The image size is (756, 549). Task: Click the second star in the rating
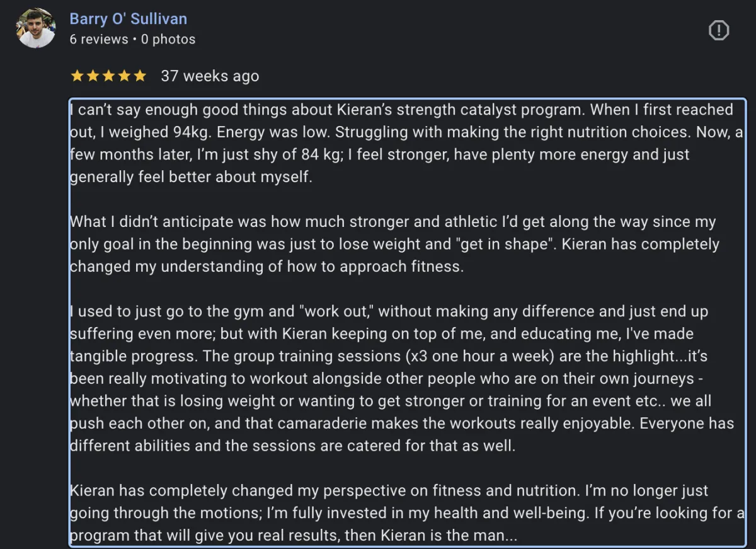click(93, 76)
